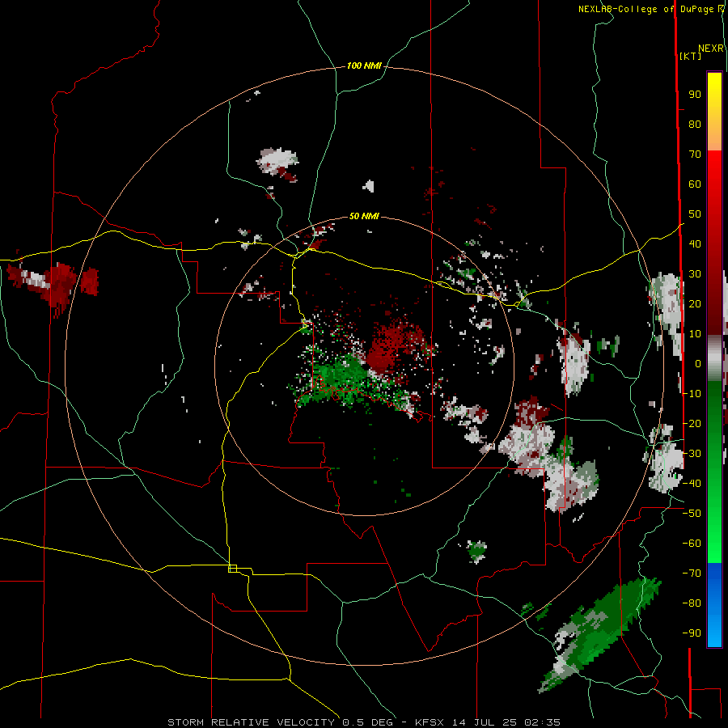
Task: Click the "-40" value on the velocity scale
Action: coord(692,484)
